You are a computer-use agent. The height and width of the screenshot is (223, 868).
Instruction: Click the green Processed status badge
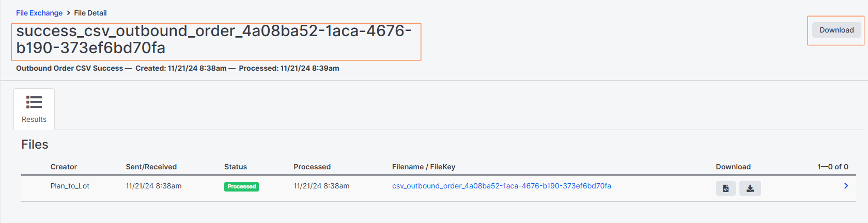click(x=241, y=186)
